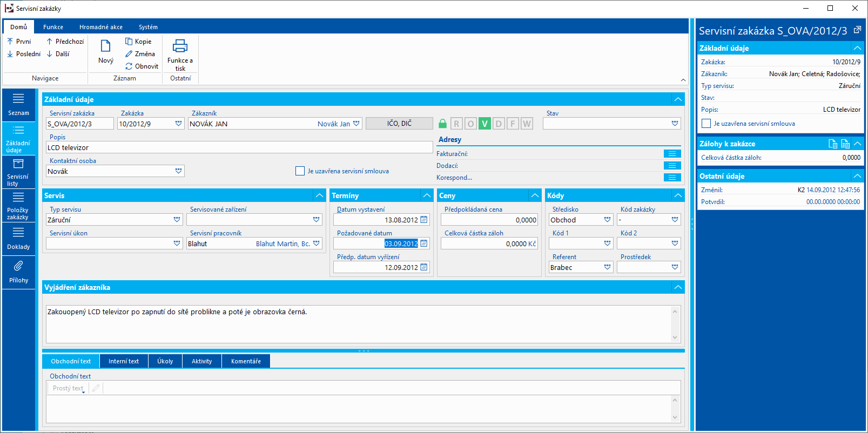The image size is (868, 433).
Task: Switch to the Domů ribbon tab
Action: pyautogui.click(x=18, y=27)
